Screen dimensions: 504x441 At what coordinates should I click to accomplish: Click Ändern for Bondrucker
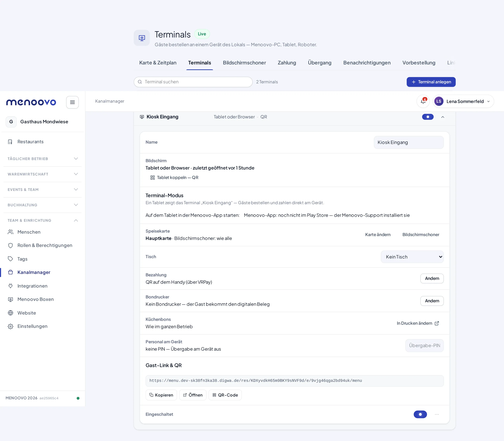click(x=432, y=301)
